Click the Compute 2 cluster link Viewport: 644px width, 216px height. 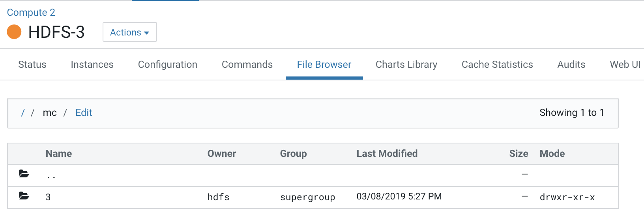click(x=31, y=12)
